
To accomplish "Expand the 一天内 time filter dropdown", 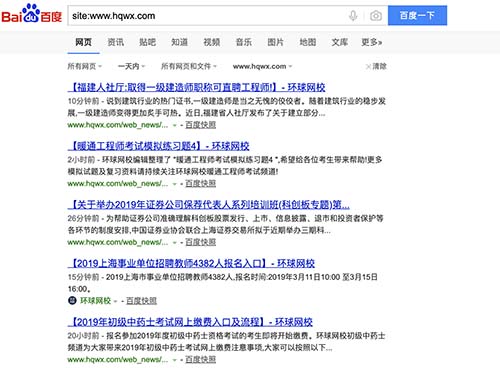I will pos(132,66).
